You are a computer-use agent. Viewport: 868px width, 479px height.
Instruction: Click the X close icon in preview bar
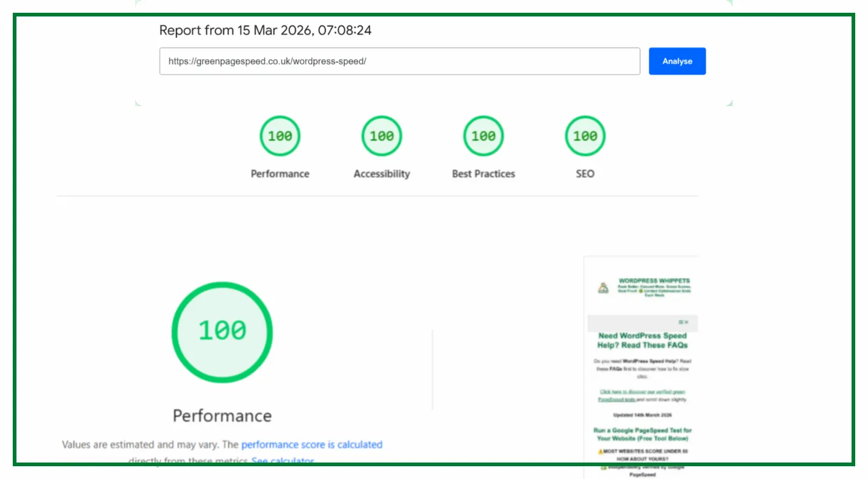pyautogui.click(x=686, y=322)
